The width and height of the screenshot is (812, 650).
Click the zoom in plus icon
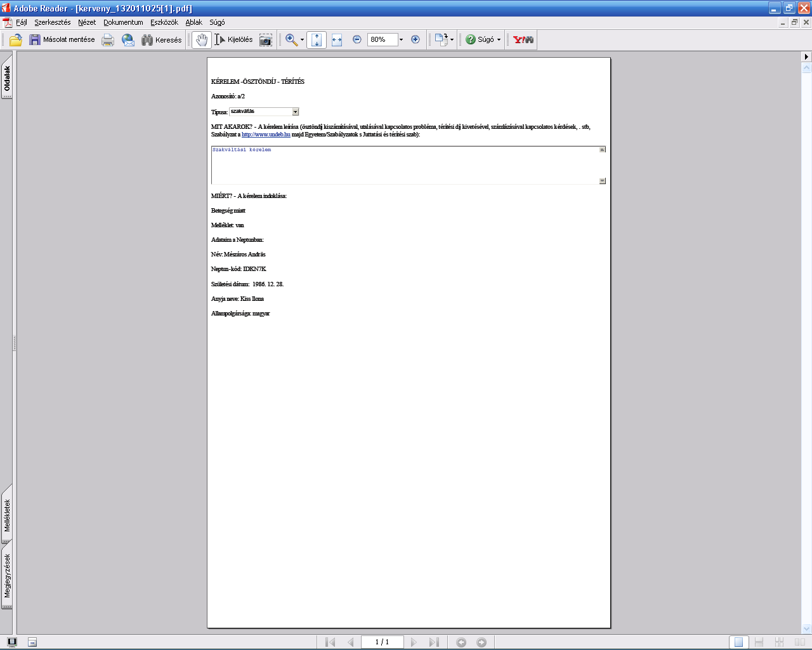pyautogui.click(x=416, y=39)
